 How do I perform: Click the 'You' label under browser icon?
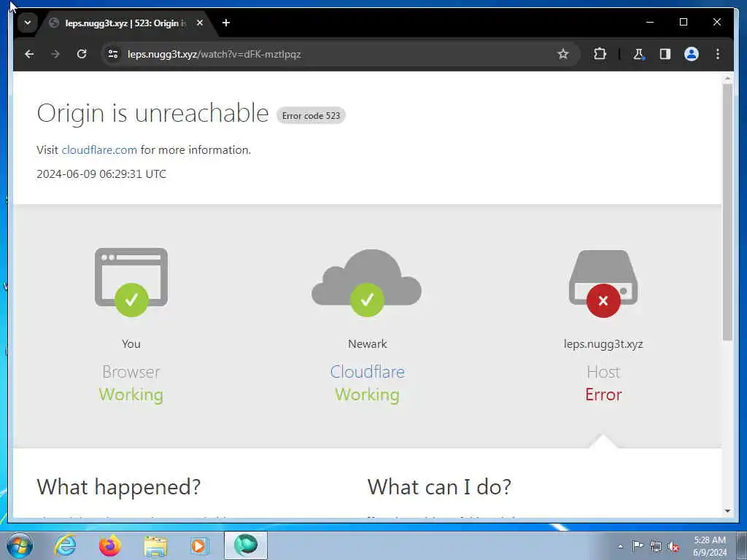tap(131, 344)
